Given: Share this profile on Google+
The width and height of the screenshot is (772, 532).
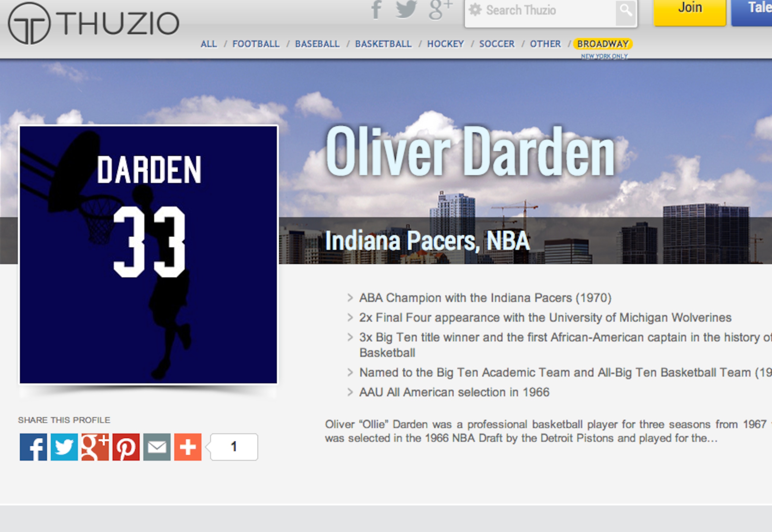Looking at the screenshot, I should (x=95, y=447).
